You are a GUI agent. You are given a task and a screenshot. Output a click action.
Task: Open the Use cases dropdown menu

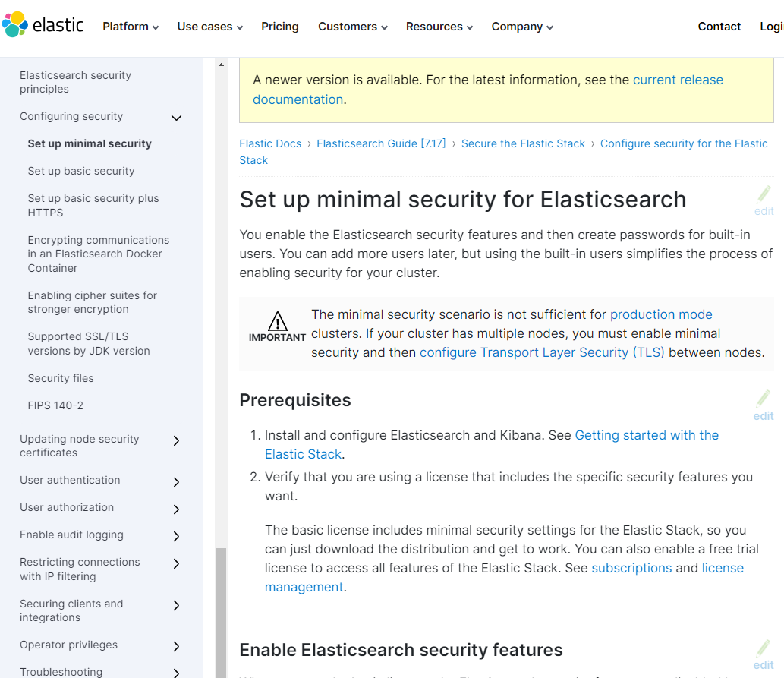coord(210,27)
